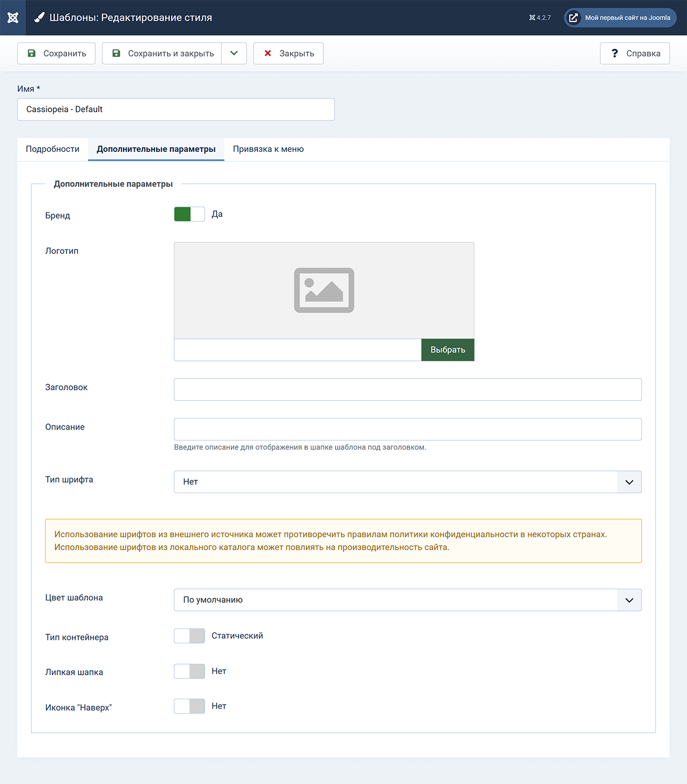Click the Joomla version 4.2.7 badge
This screenshot has height=784, width=687.
point(540,18)
